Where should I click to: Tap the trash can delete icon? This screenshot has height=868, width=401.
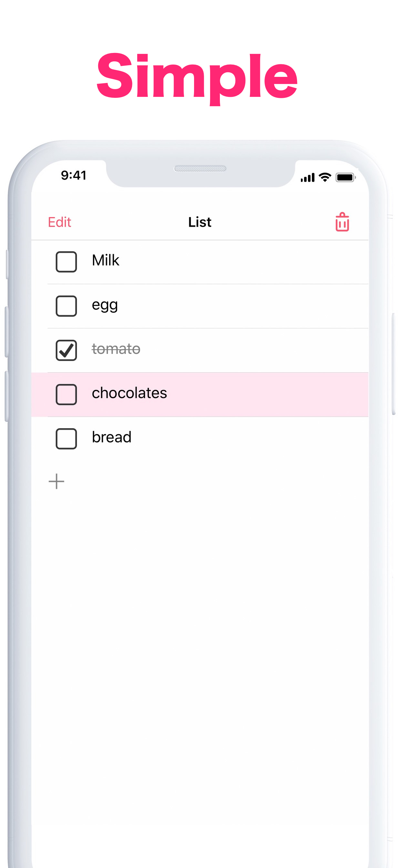point(342,222)
